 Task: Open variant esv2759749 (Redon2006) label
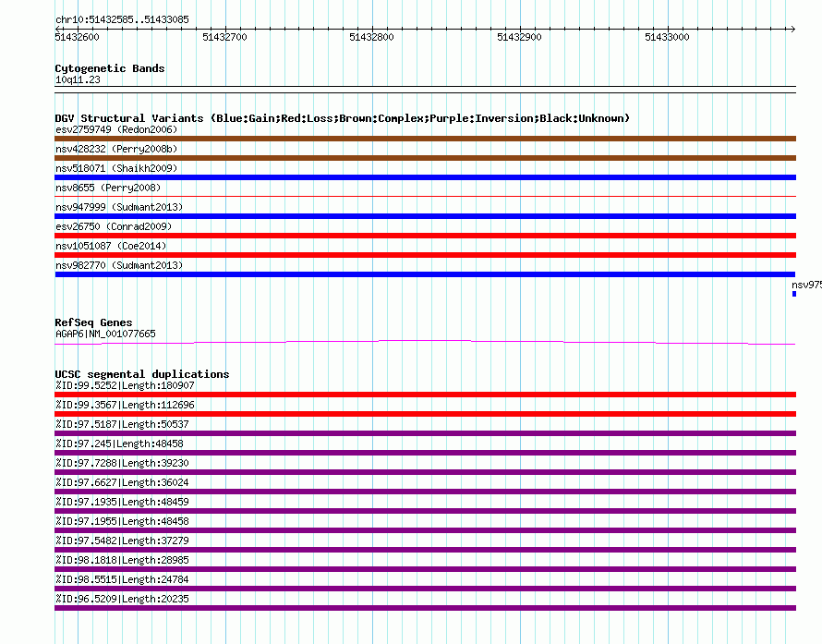click(116, 129)
